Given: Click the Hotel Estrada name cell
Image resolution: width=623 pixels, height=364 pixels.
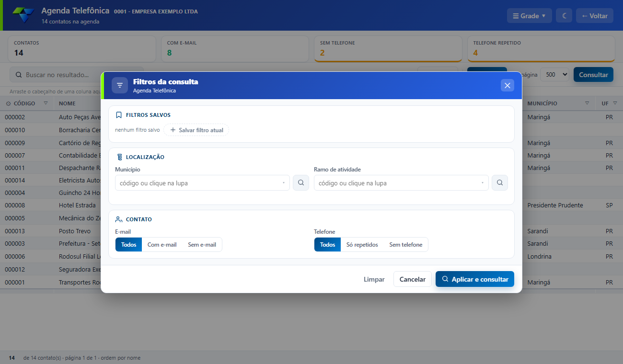Looking at the screenshot, I should (77, 205).
